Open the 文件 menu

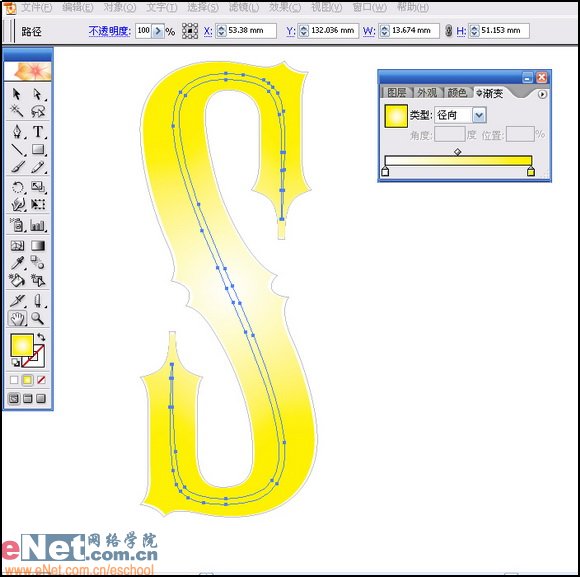pyautogui.click(x=36, y=7)
